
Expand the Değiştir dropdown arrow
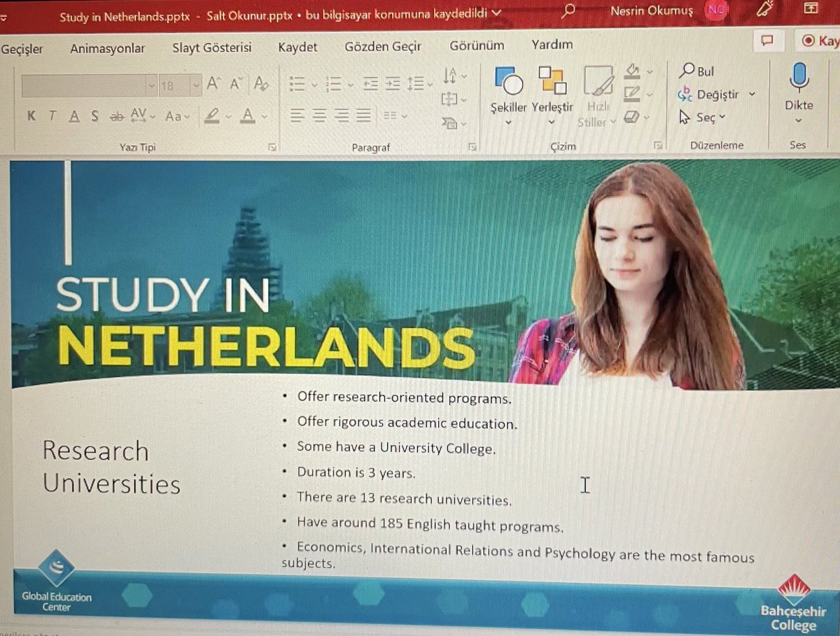click(x=752, y=94)
